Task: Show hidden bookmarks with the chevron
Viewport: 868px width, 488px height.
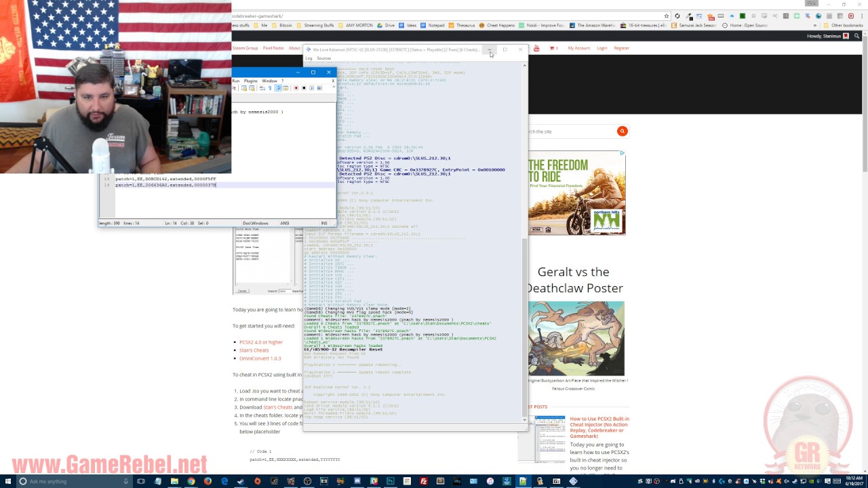Action: point(815,25)
